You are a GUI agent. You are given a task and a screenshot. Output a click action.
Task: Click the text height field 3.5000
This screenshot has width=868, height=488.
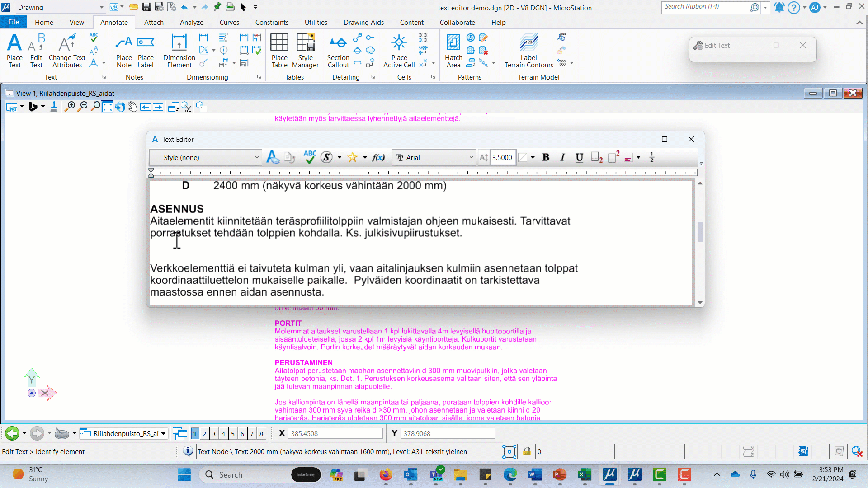tap(502, 157)
